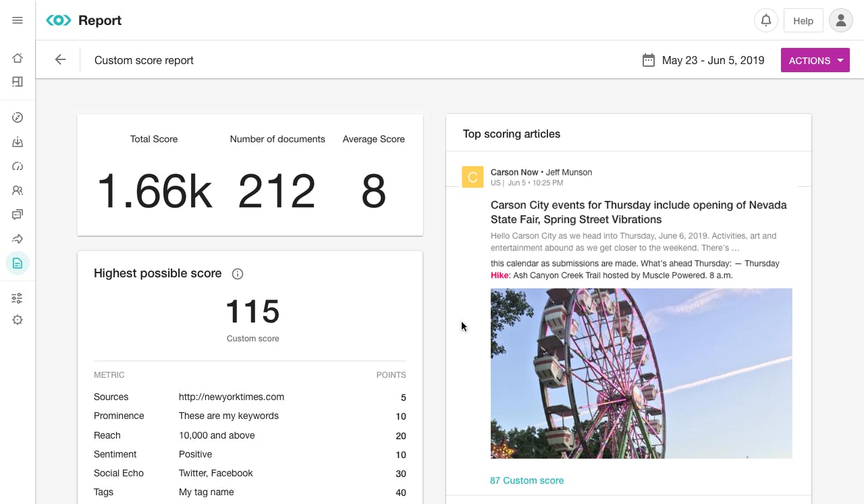
Task: Open the chat messages sidebar icon
Action: [18, 215]
